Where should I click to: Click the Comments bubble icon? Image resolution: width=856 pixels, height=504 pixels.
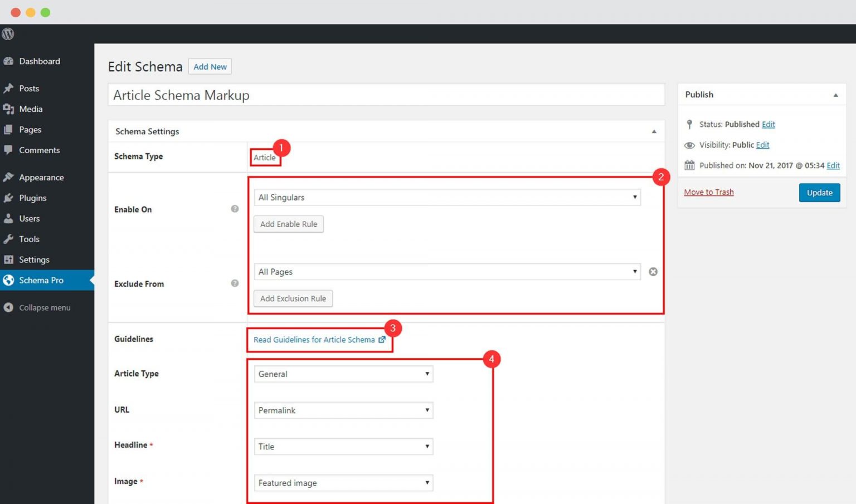pyautogui.click(x=9, y=150)
